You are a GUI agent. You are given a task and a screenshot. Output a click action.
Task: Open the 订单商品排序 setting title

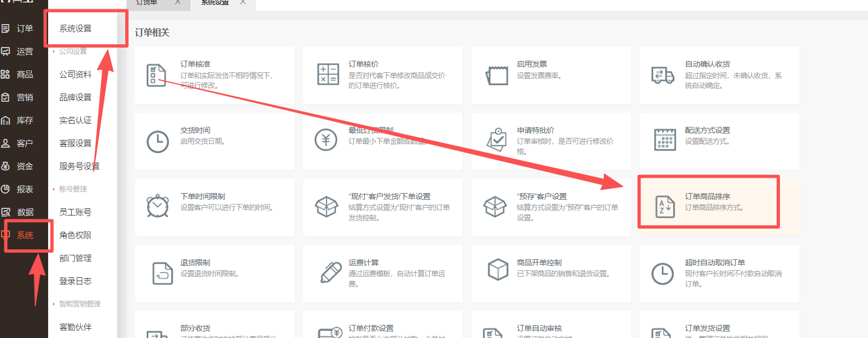pos(707,196)
